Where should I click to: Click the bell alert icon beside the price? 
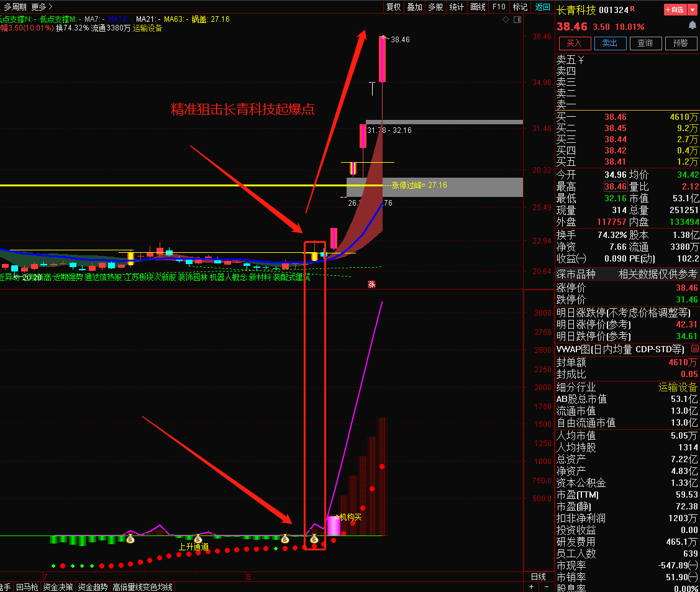(x=693, y=25)
